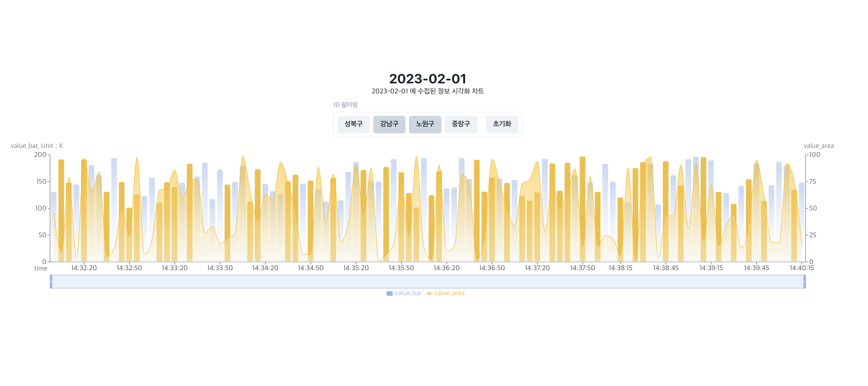
Task: Click the left handle of the zoom slider
Action: [x=51, y=282]
